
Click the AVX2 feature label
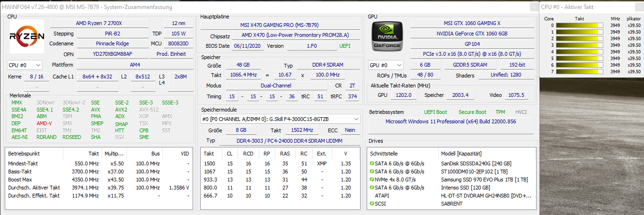pyautogui.click(x=121, y=110)
